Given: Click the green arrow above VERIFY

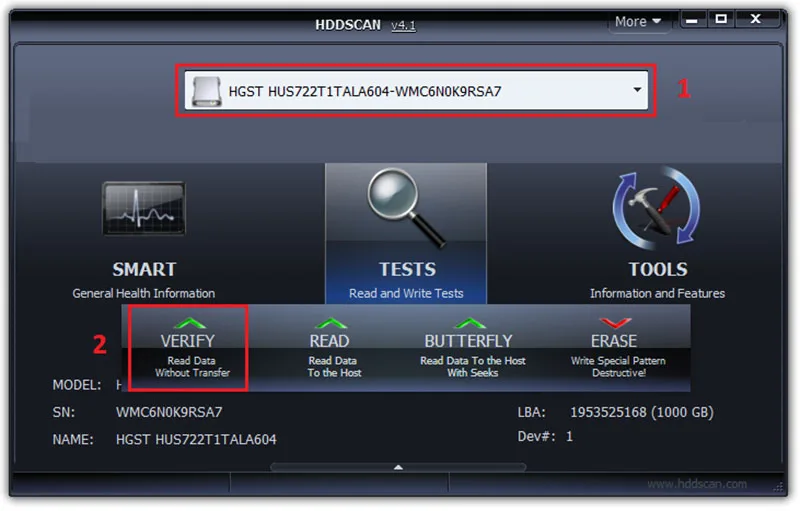Looking at the screenshot, I should pos(189,323).
